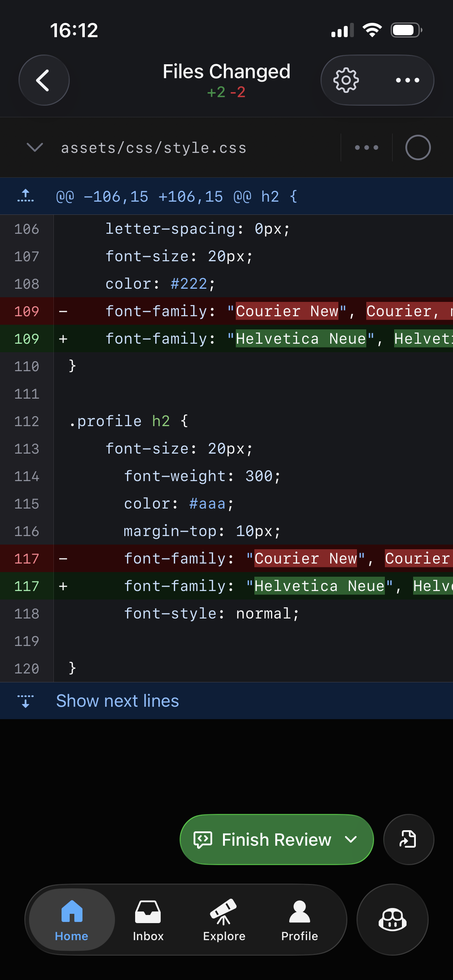
Task: Select added line 117 Helvetica Neue
Action: point(252,586)
